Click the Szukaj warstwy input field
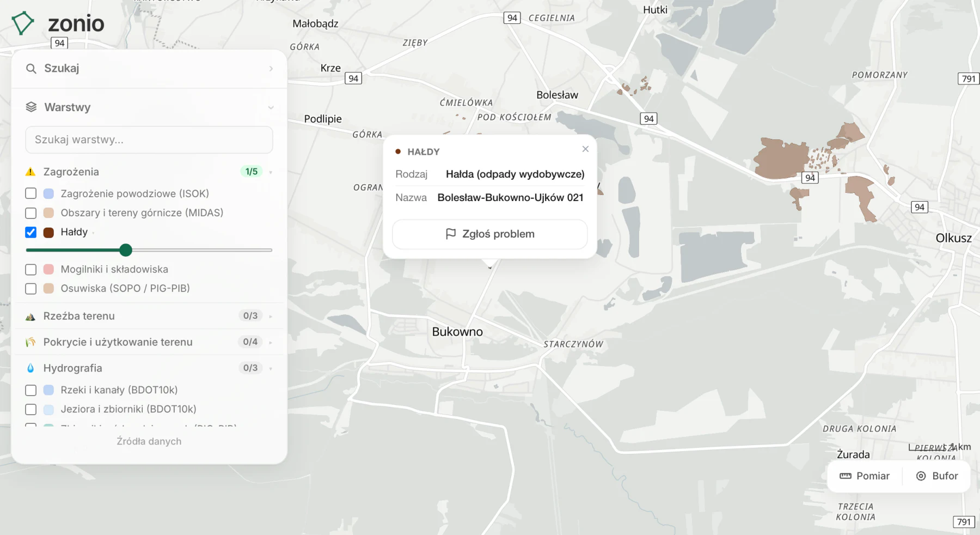The height and width of the screenshot is (535, 980). coord(149,140)
